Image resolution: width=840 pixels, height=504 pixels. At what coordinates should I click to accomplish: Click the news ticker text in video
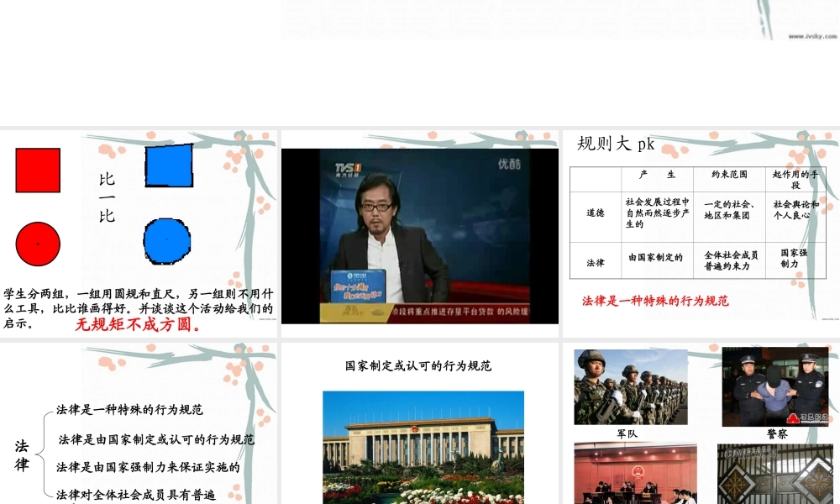[460, 312]
